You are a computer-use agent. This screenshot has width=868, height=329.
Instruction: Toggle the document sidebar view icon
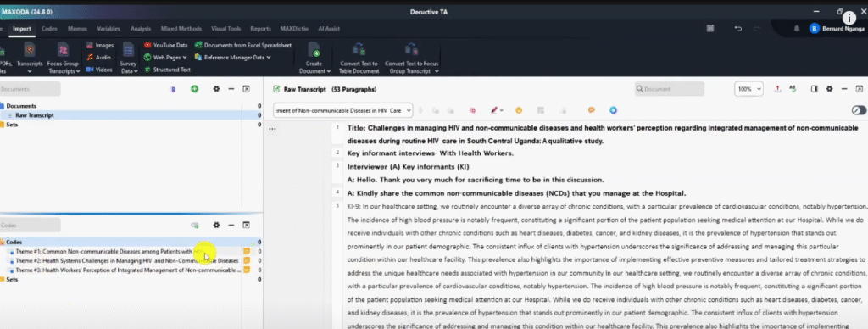(815, 89)
